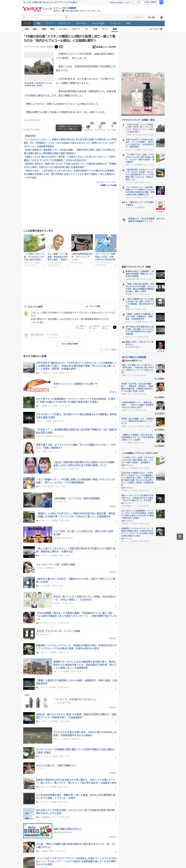The height and width of the screenshot is (868, 186).
Task: Click the なるほど reaction on the first comment
Action: 94,327
